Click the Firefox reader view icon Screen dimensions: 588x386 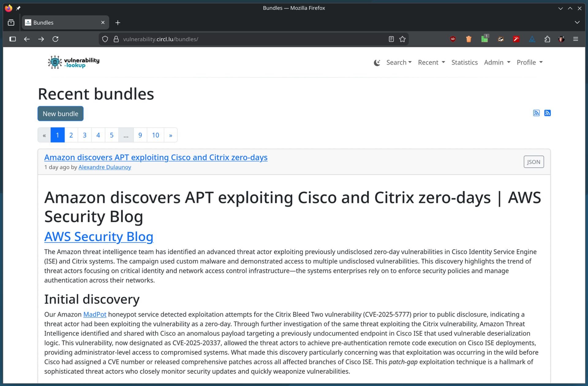(x=391, y=39)
